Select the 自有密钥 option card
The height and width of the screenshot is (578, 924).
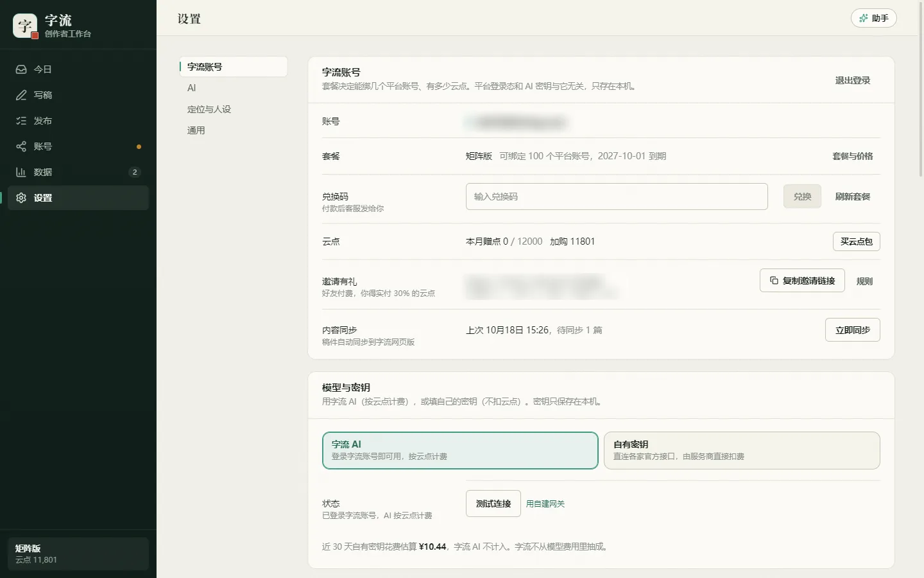coord(742,450)
